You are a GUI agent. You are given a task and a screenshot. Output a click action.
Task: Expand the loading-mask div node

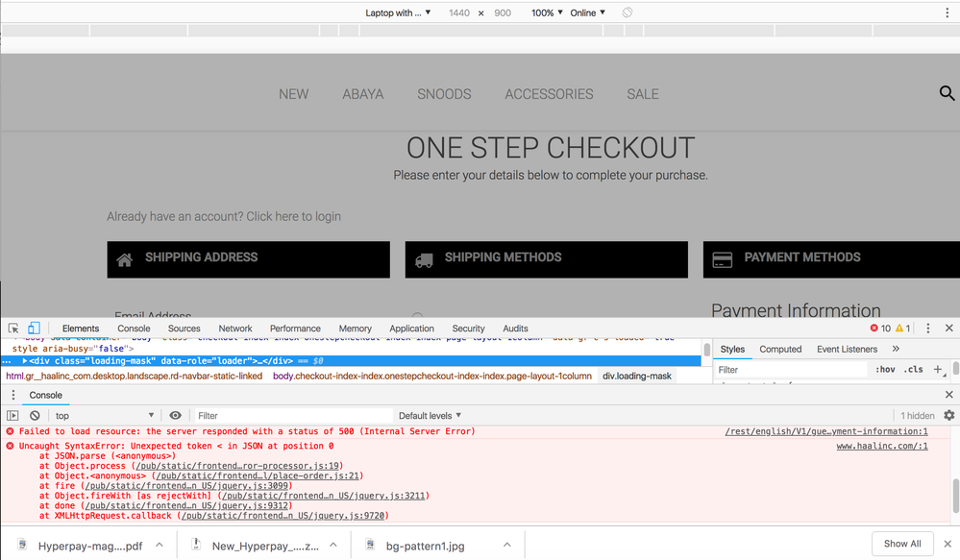(25, 361)
